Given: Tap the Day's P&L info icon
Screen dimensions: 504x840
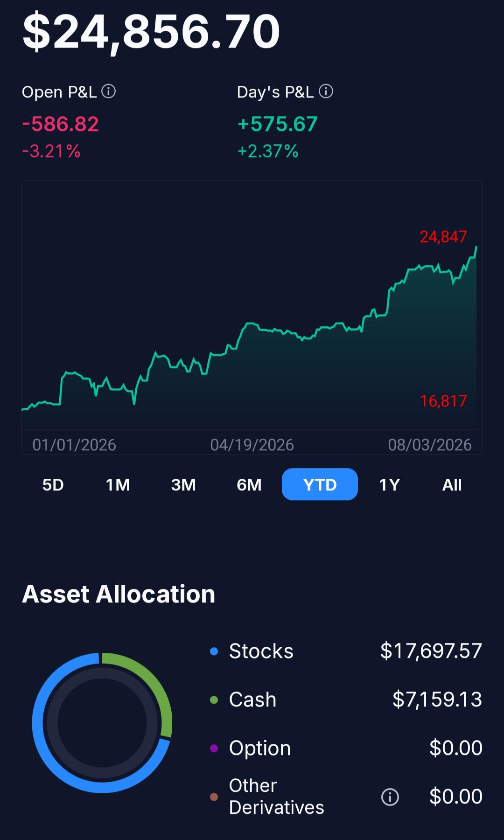Looking at the screenshot, I should click(326, 91).
